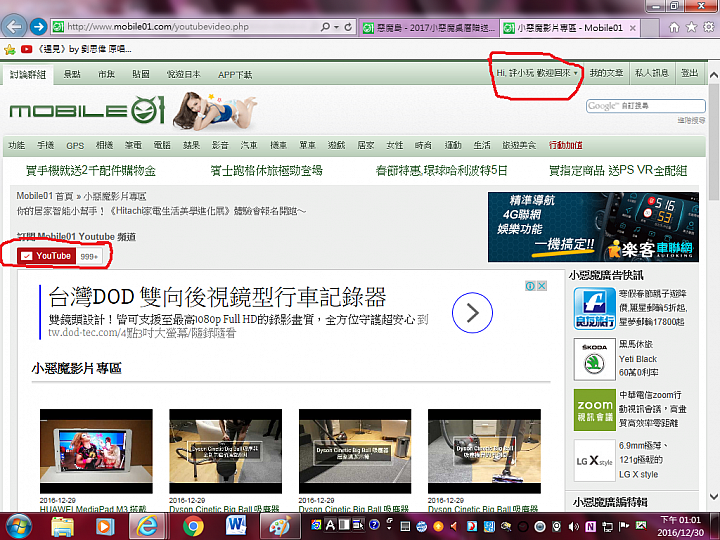Open the APP下載 menu item
The width and height of the screenshot is (720, 540).
click(235, 74)
